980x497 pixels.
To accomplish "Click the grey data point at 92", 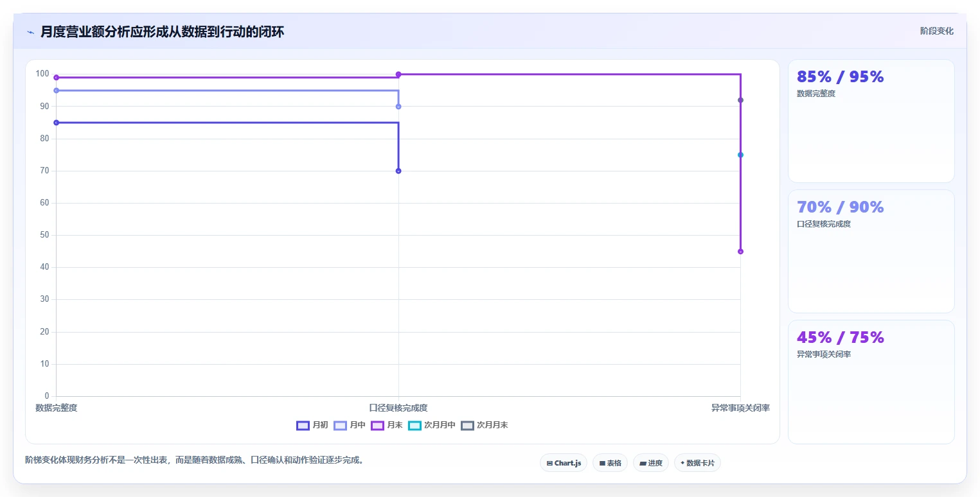I will coord(740,100).
